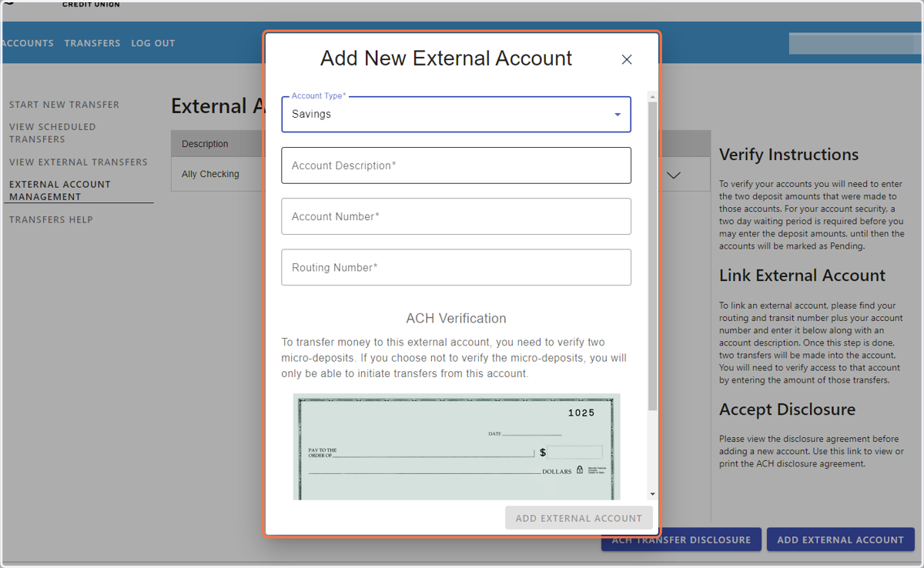The width and height of the screenshot is (924, 568).
Task: Click the ACH Verification heading
Action: coord(457,319)
